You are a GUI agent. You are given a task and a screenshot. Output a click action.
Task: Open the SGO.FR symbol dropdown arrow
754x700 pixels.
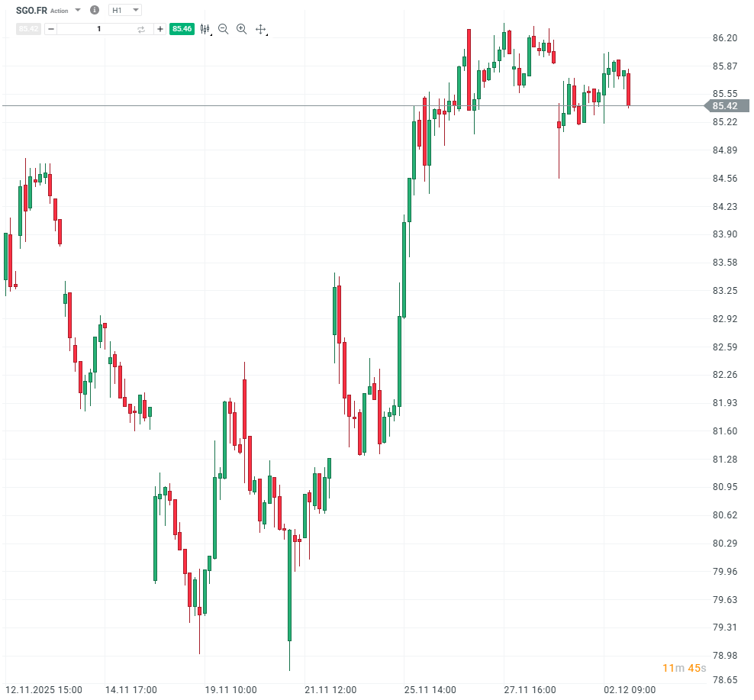[x=78, y=11]
